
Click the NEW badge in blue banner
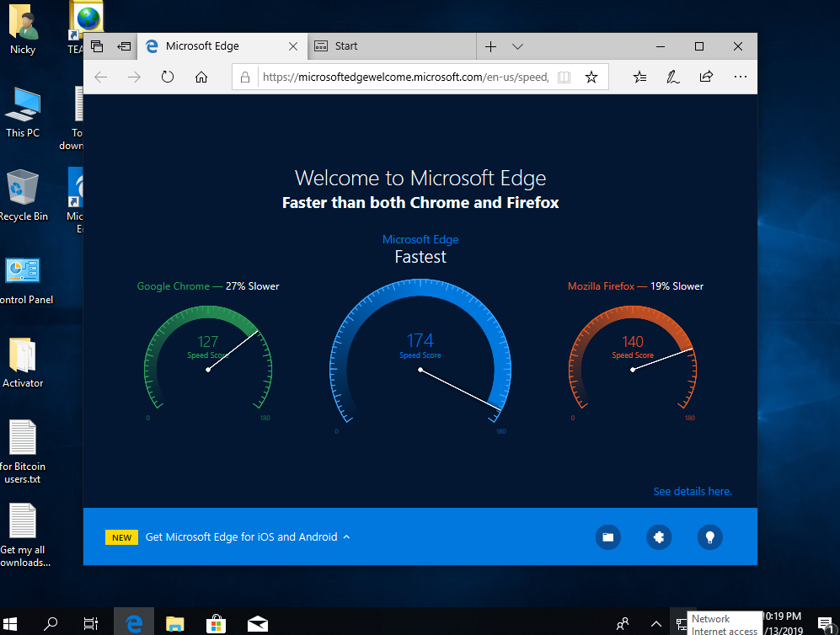tap(121, 537)
